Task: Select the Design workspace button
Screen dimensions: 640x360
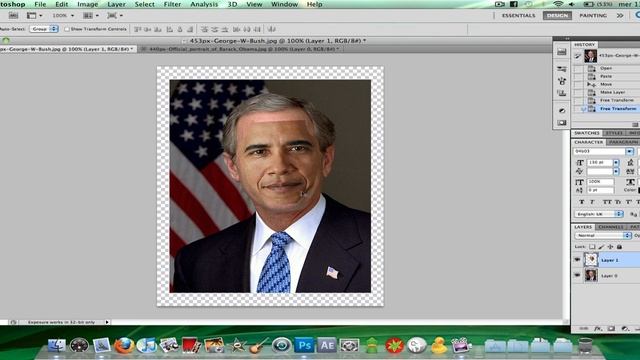Action: coord(557,16)
